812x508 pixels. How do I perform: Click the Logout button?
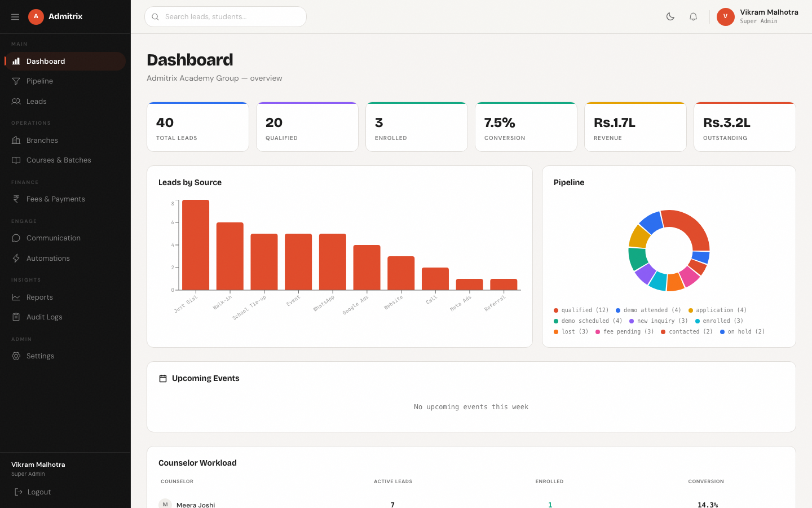tap(34, 492)
